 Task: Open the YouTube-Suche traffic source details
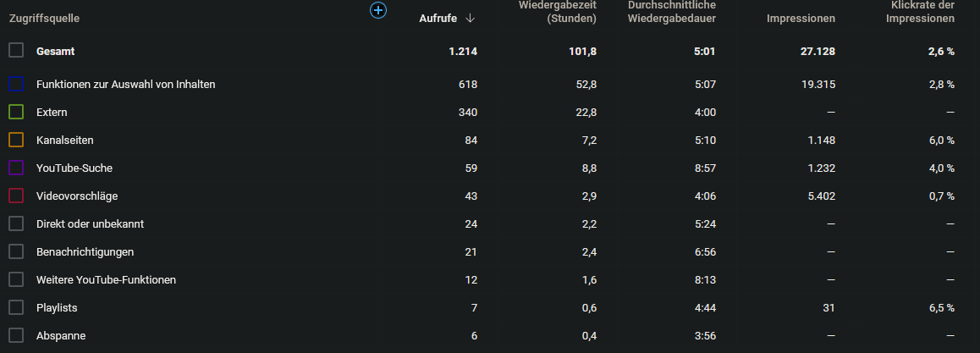click(x=74, y=168)
